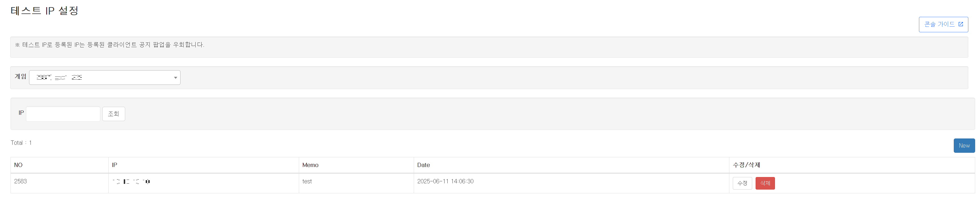Click the "test" memo cell
Screen dimensions: 980x203
pos(307,181)
